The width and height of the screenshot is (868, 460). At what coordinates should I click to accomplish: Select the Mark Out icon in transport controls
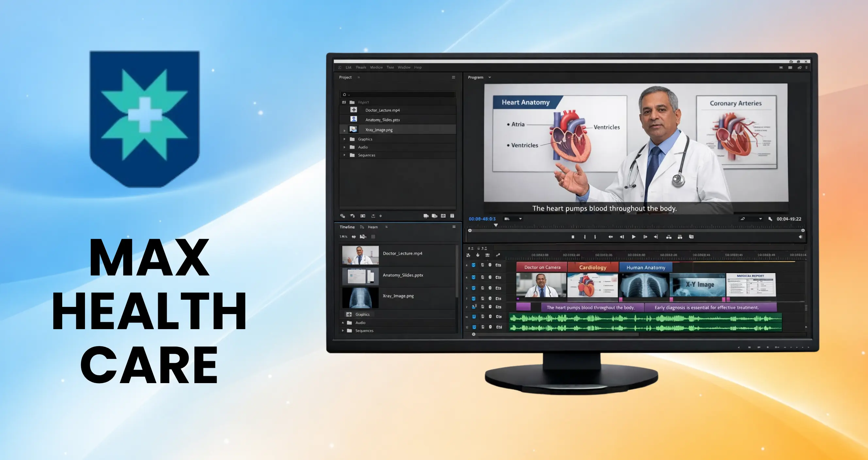[595, 237]
